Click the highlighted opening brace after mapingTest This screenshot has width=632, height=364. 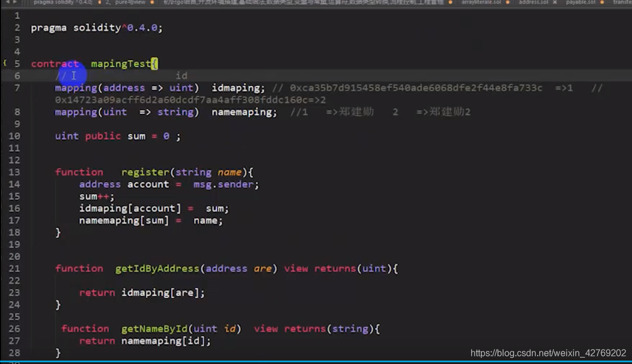coord(155,64)
